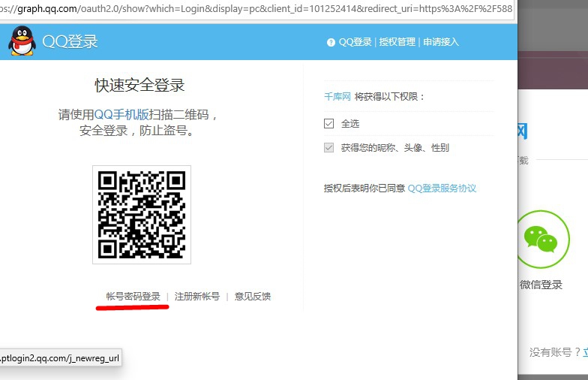Screen dimensions: 588x380
Task: Click the 微信登录 text label
Action: coord(541,285)
